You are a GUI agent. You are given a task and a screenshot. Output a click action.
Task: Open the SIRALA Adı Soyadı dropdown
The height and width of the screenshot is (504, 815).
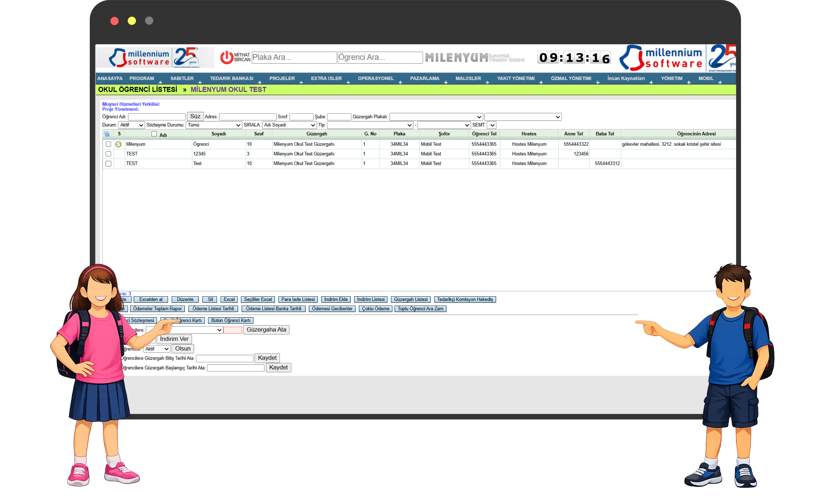tap(289, 125)
